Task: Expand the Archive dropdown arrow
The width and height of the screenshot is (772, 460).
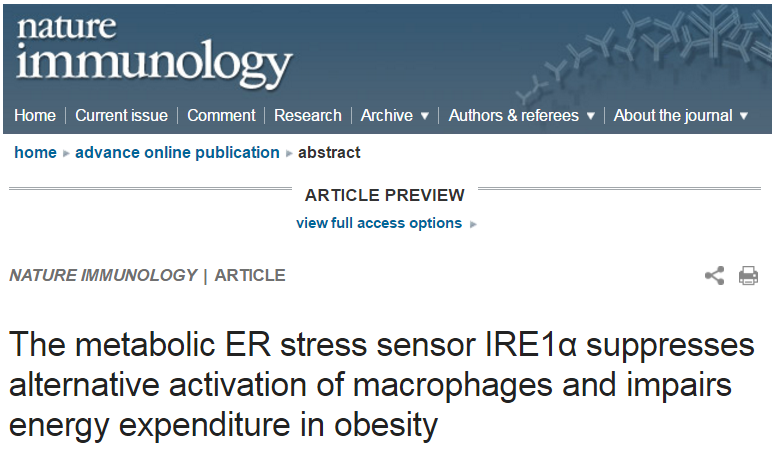Action: tap(424, 116)
